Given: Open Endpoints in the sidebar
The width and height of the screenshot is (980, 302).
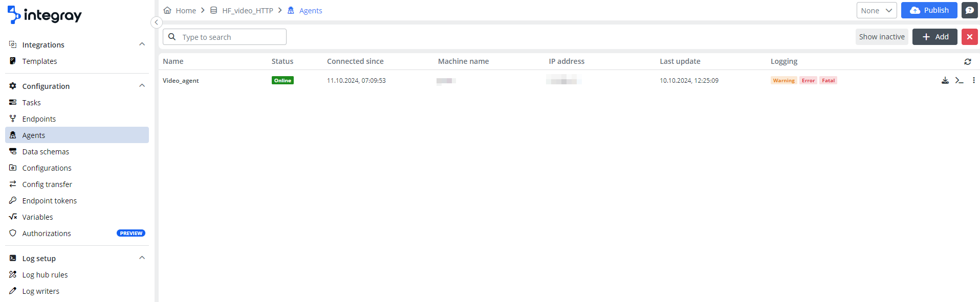Looking at the screenshot, I should 39,119.
